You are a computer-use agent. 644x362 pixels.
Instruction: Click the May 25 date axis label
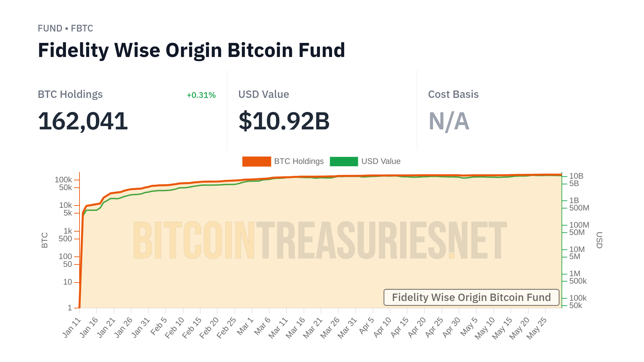[x=537, y=328]
